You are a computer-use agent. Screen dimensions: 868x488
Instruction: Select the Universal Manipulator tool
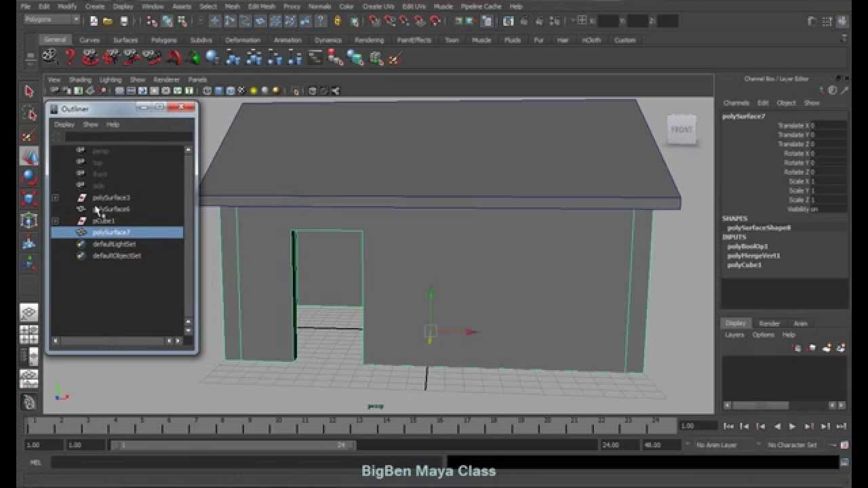(x=28, y=220)
